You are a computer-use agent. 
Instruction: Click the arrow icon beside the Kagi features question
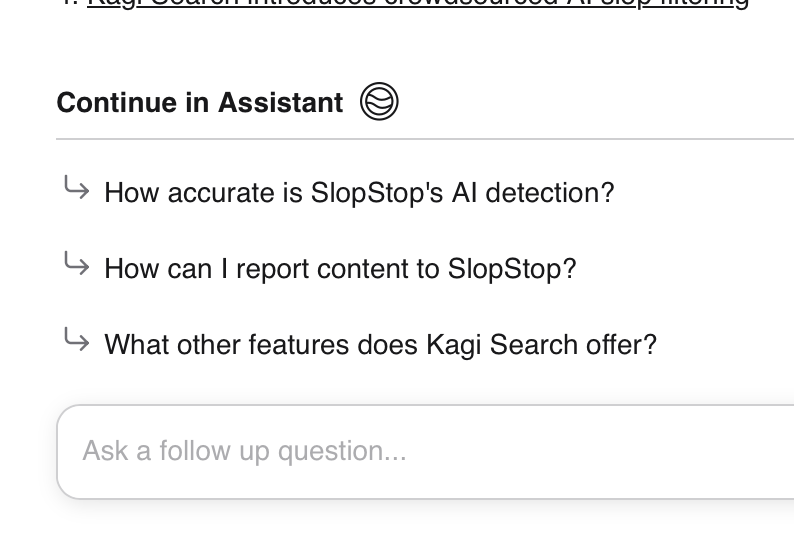(x=76, y=340)
